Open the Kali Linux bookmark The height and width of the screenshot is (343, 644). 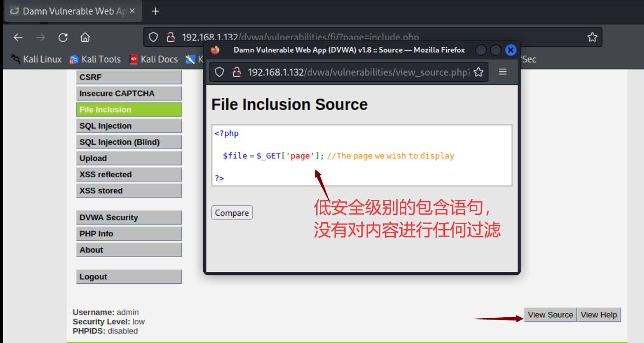(36, 59)
